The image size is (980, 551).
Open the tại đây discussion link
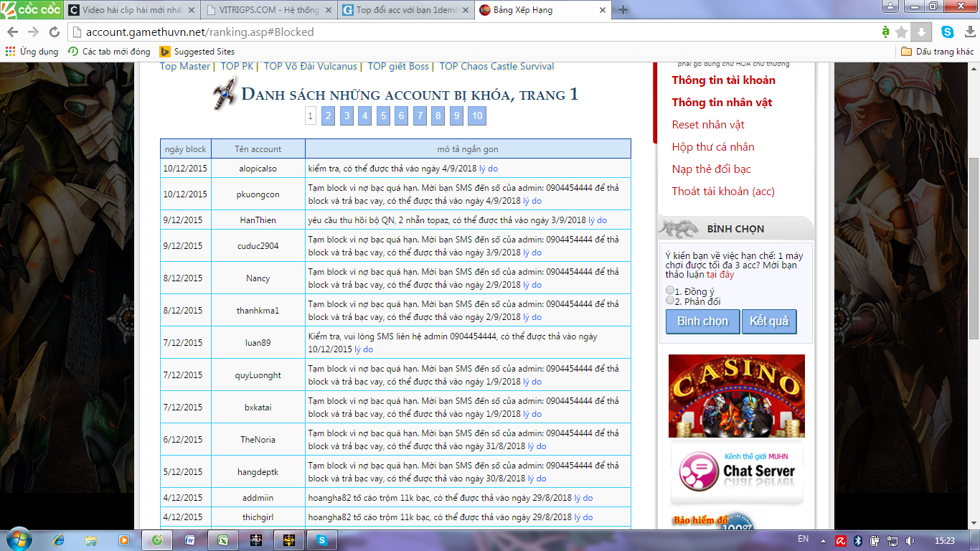click(720, 275)
